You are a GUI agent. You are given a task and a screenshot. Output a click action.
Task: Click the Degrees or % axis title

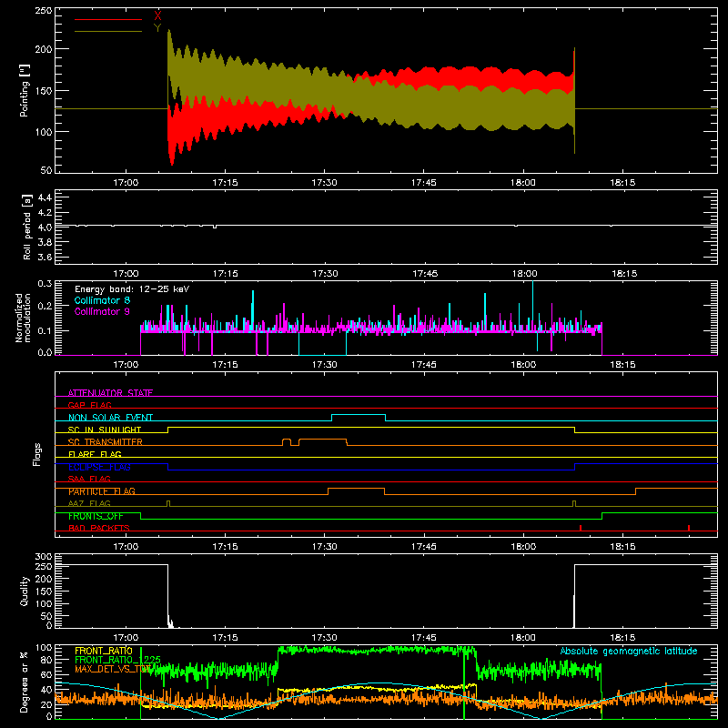pos(25,682)
